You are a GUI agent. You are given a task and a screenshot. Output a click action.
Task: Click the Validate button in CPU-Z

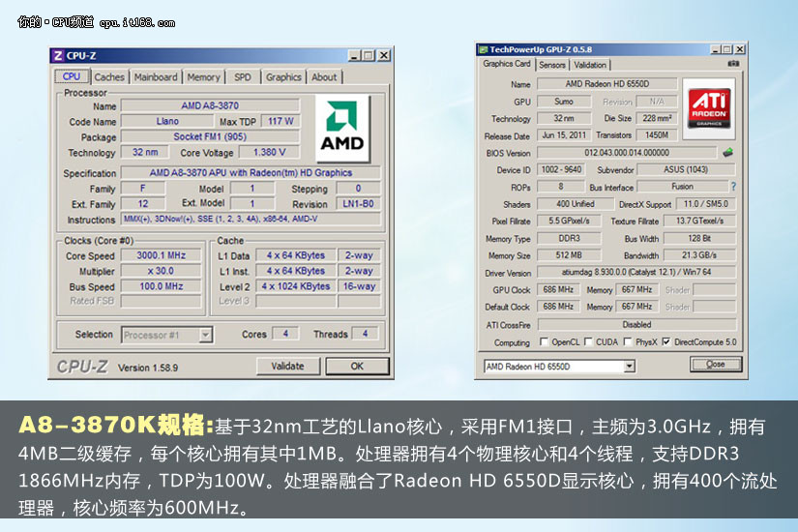287,366
